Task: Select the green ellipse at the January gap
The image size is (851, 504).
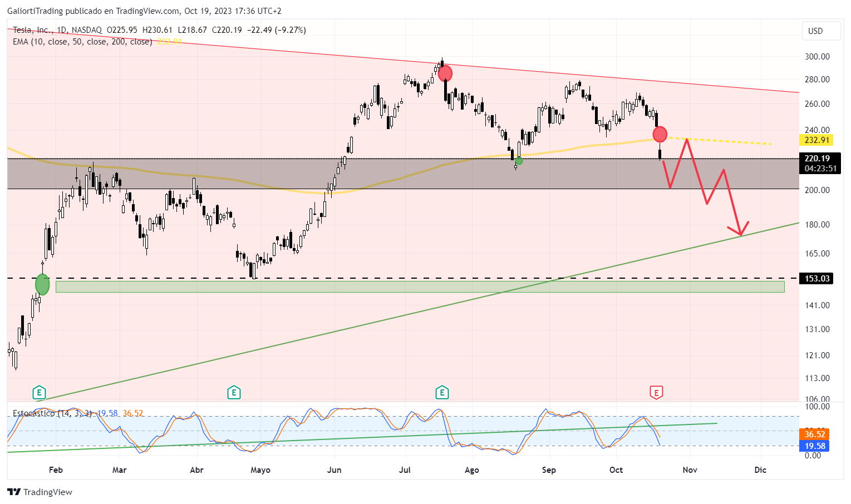Action: (x=42, y=284)
